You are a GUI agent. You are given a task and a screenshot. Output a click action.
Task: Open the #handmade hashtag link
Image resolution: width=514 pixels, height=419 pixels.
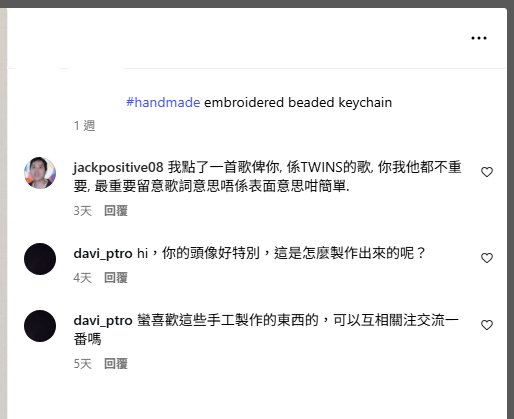point(163,102)
